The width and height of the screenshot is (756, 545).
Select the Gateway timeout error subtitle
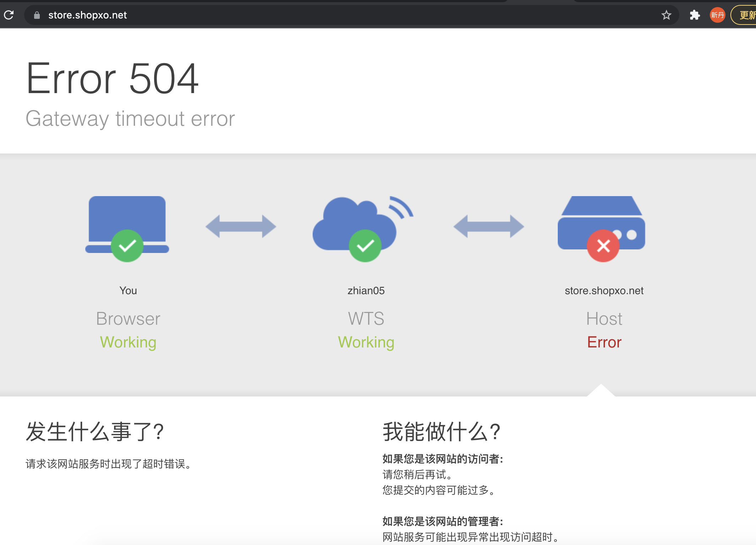(130, 118)
